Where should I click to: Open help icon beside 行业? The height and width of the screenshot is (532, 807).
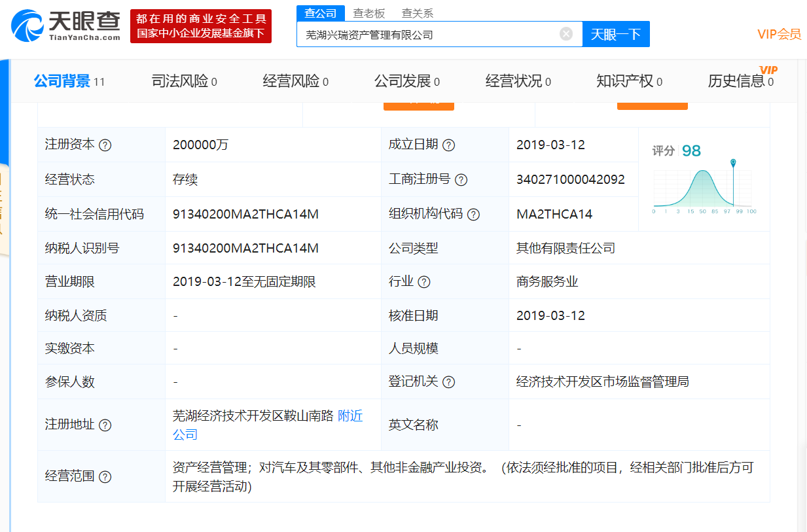(x=424, y=282)
